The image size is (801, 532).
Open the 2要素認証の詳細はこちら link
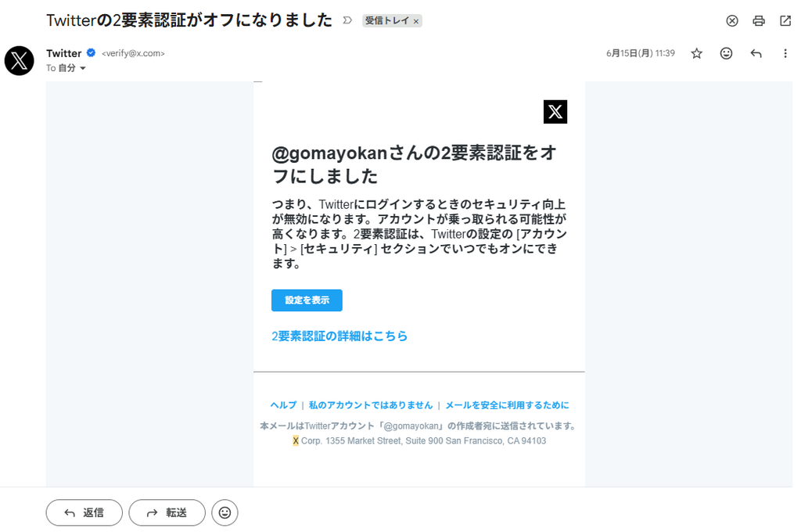click(x=339, y=336)
